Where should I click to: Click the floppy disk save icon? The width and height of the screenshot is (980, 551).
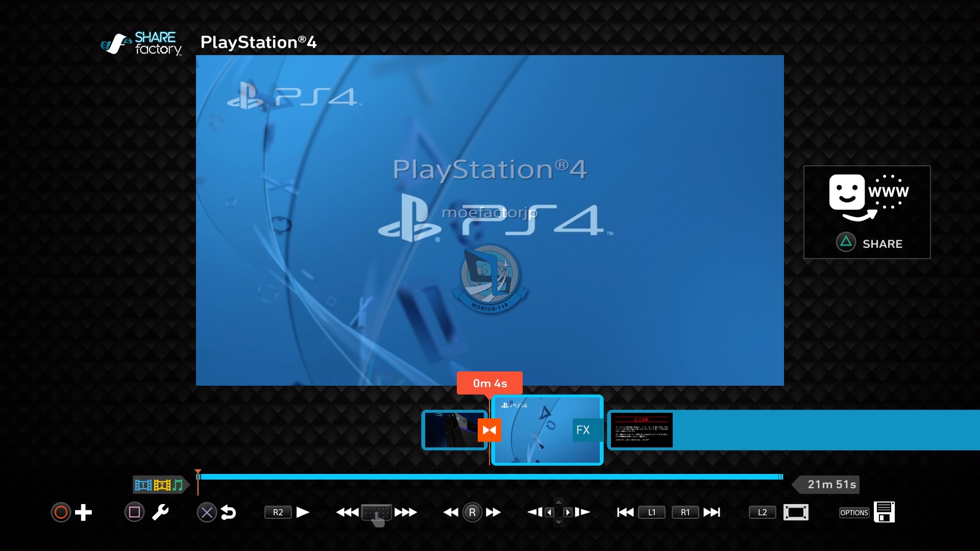(x=884, y=512)
